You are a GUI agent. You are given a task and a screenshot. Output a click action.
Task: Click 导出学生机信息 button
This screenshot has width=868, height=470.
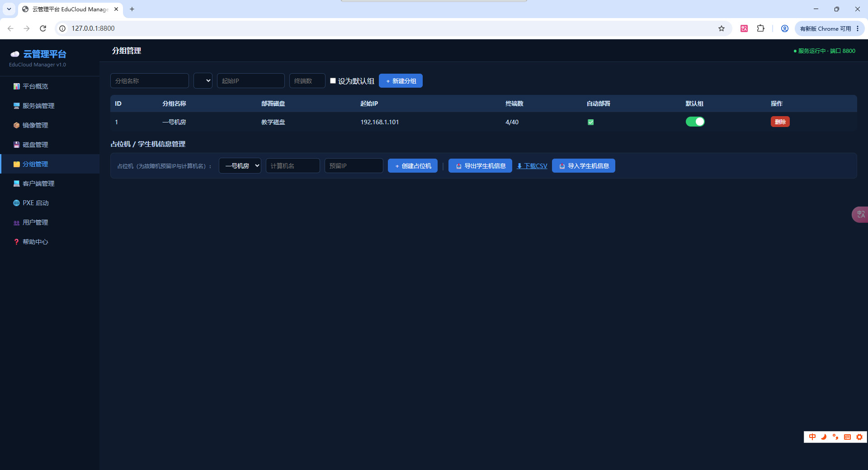pyautogui.click(x=480, y=166)
